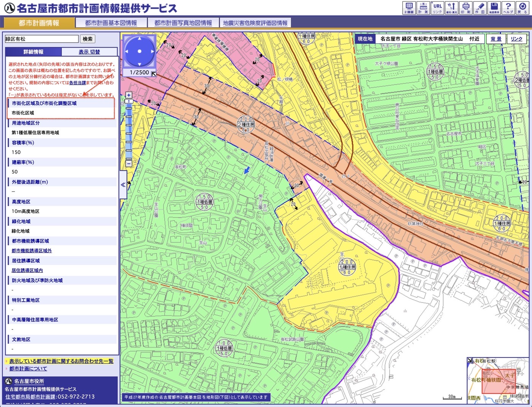The width and height of the screenshot is (532, 407).
Task: Click a level on the zoom slider
Action: click(x=129, y=133)
